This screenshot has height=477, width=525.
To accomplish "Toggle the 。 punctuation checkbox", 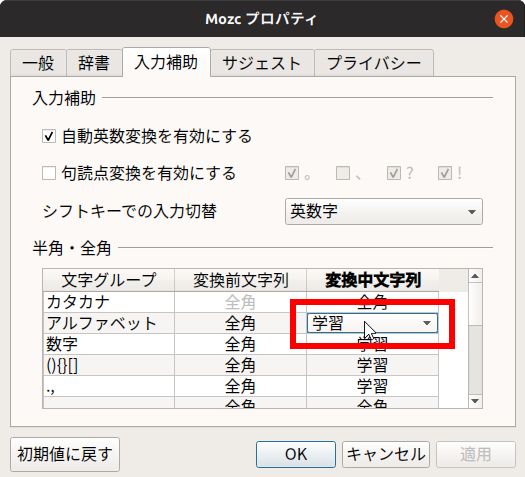I will point(292,173).
